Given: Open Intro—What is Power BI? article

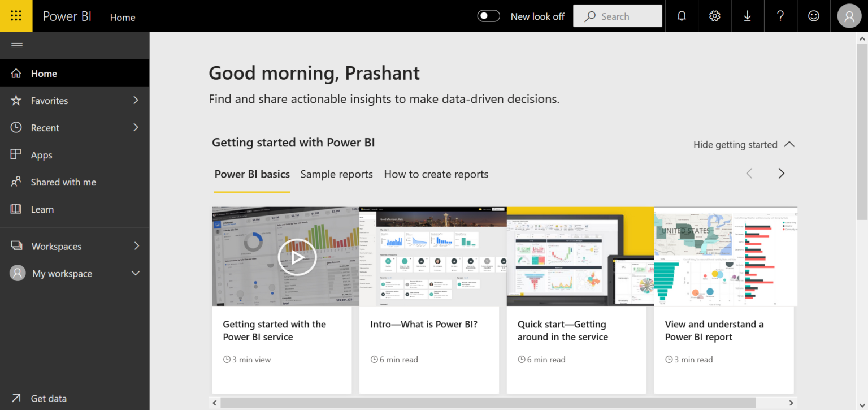Looking at the screenshot, I should [424, 325].
